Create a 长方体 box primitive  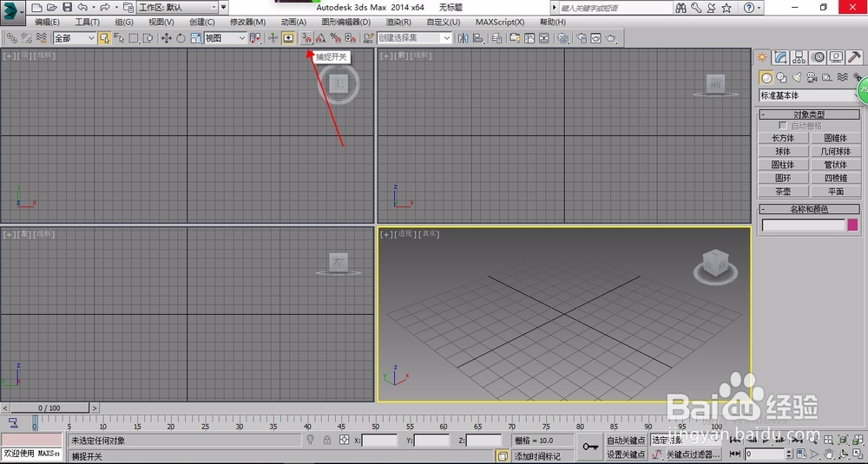(x=783, y=138)
